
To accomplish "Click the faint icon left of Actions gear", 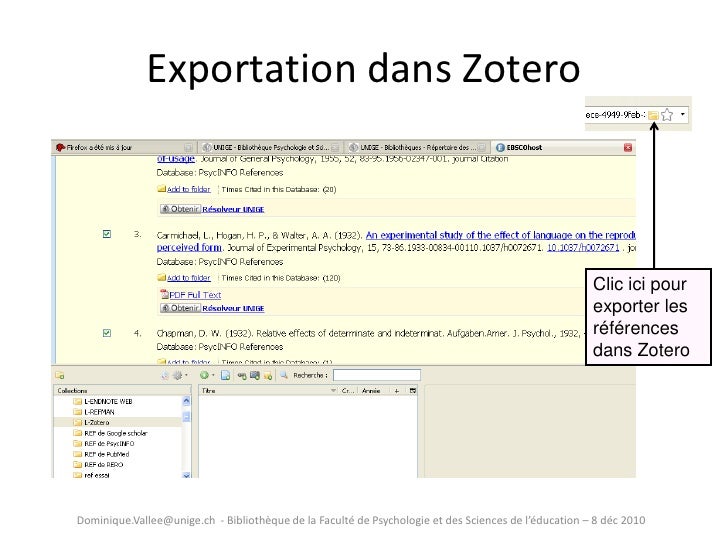I will (165, 375).
